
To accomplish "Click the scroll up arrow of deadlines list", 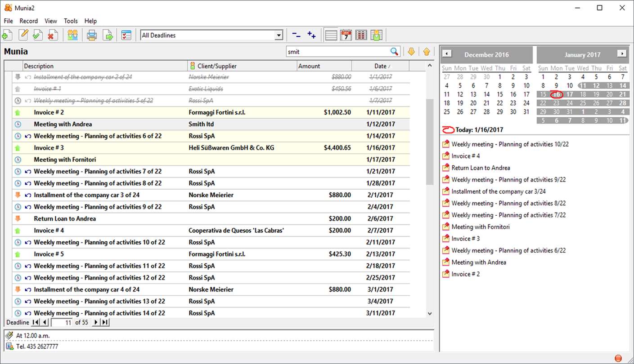I will point(430,66).
